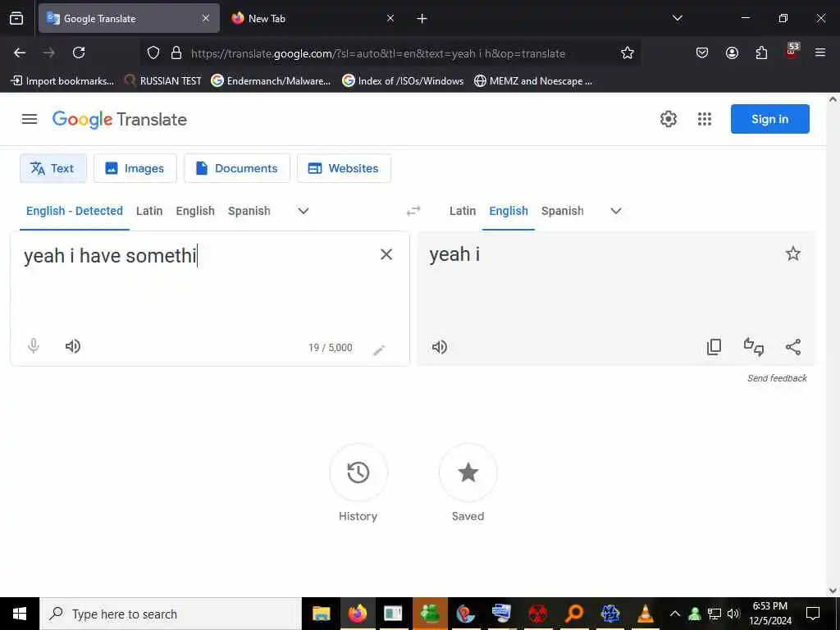Screen dimensions: 840x630
Task: Open the Pocket save button
Action: pyautogui.click(x=702, y=52)
